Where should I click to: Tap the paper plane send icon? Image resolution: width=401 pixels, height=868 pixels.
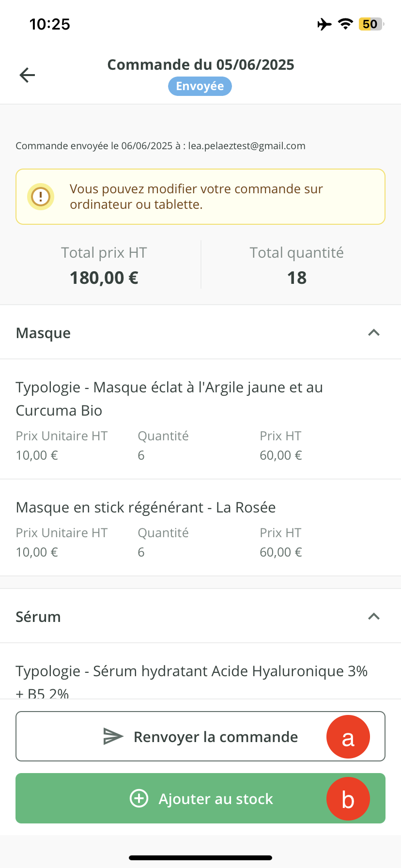113,736
